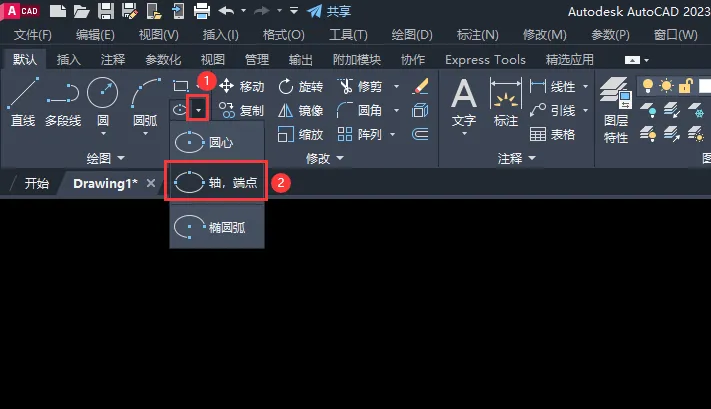Select the 标注 dimension tool
The image size is (711, 409).
click(x=506, y=102)
